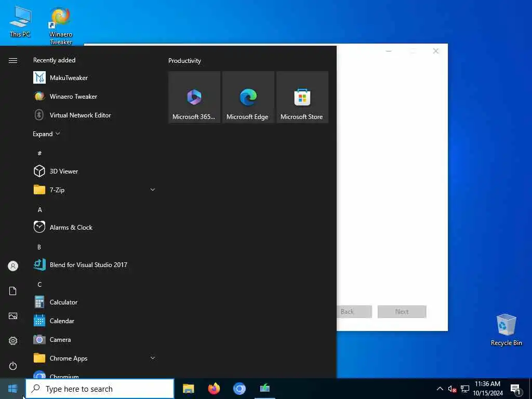The image size is (532, 399).
Task: Click the taskbar search box
Action: click(100, 389)
